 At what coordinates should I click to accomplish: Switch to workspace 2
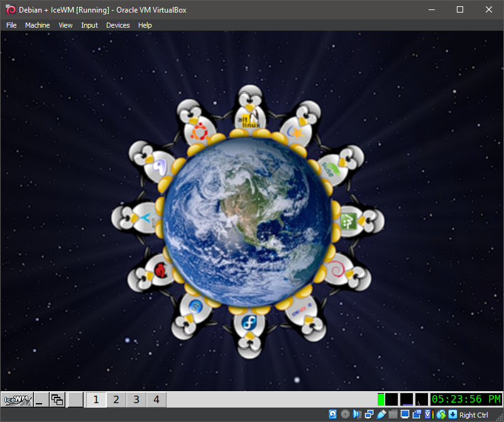click(116, 399)
